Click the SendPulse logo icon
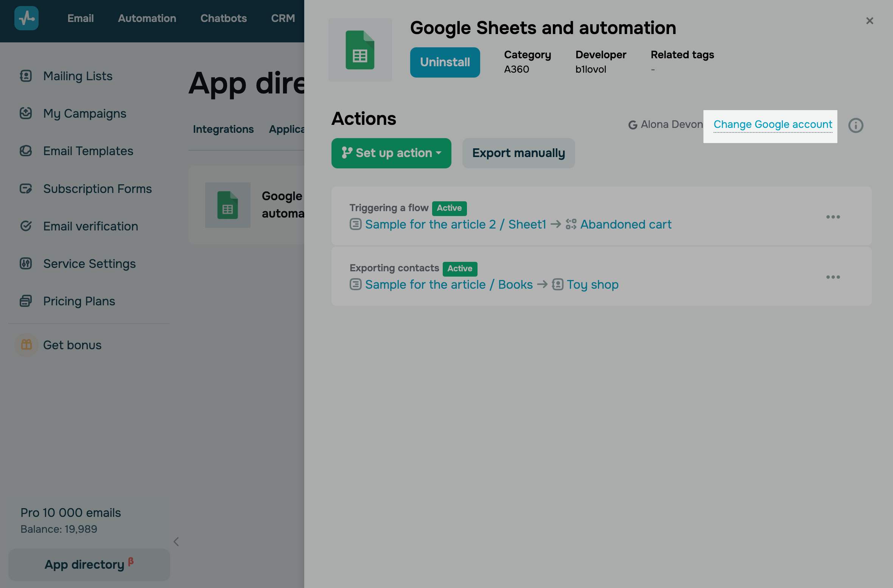Image resolution: width=893 pixels, height=588 pixels. pyautogui.click(x=26, y=18)
